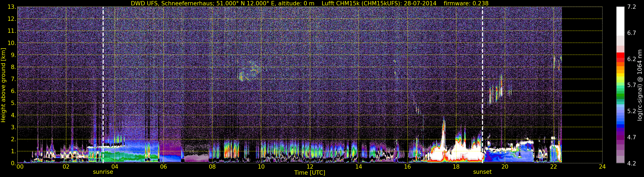The image size is (644, 177).
Task: Click the '3.' tick on the height axis
Action: [x=13, y=127]
